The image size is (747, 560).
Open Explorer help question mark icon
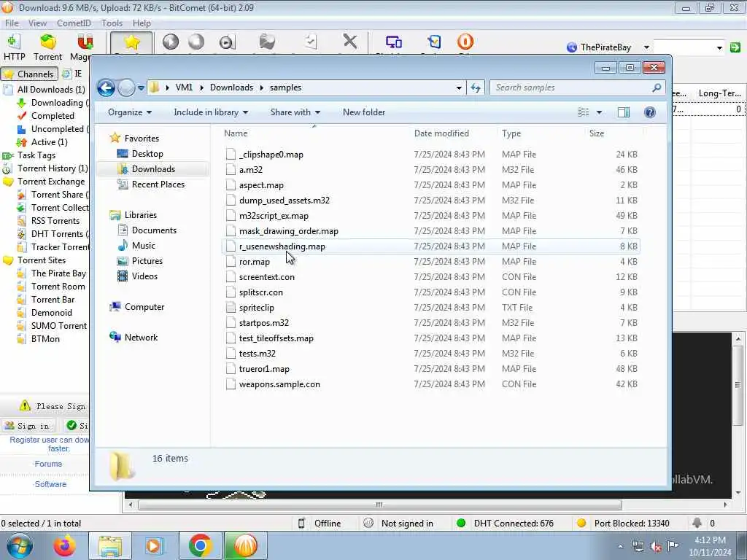pos(649,112)
